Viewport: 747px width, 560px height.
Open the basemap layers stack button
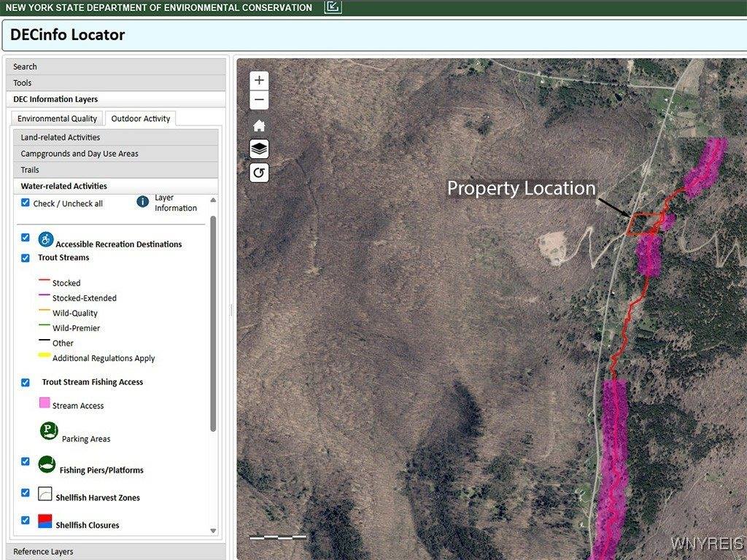click(259, 149)
